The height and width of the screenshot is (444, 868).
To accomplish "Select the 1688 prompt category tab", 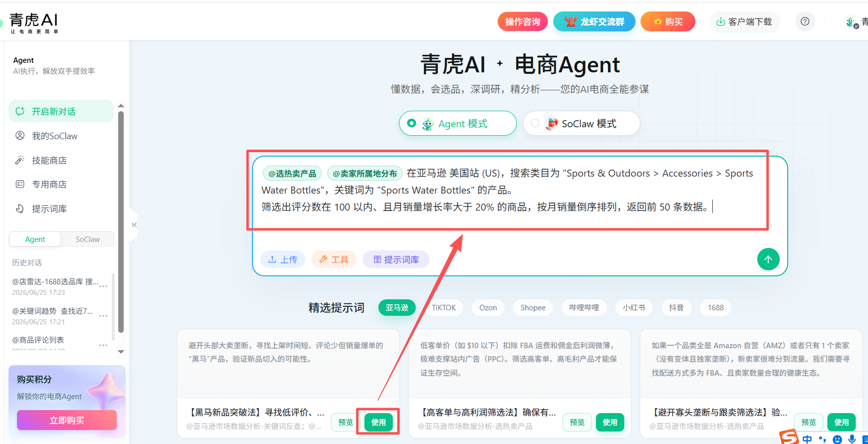I will [715, 308].
